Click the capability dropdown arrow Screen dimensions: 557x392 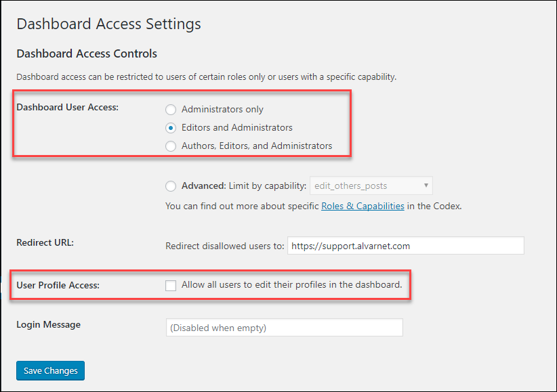click(426, 186)
